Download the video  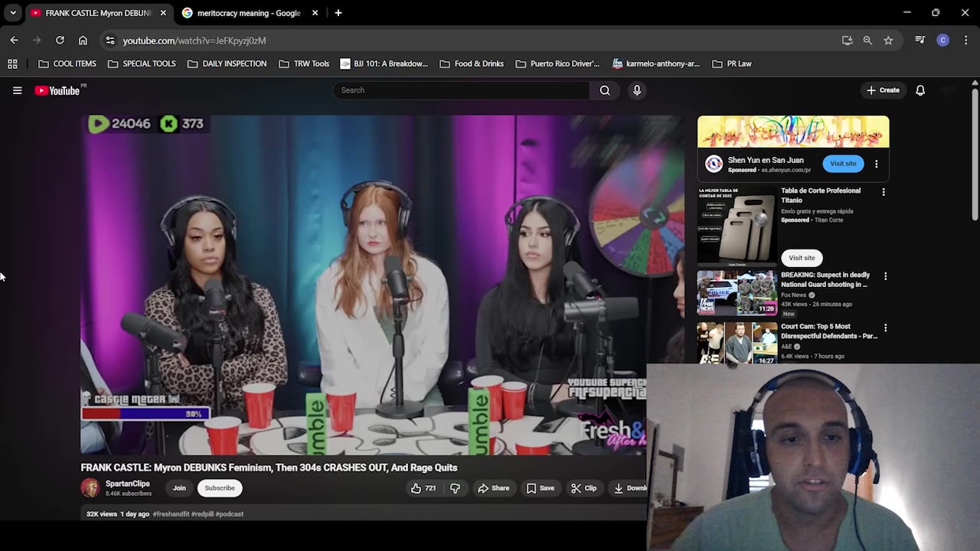(x=629, y=488)
